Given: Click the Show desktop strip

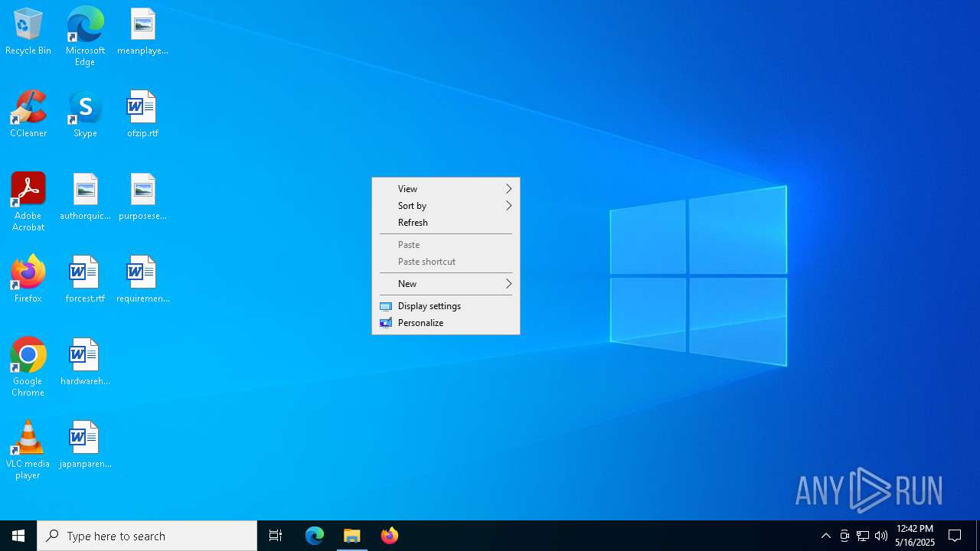Looking at the screenshot, I should (978, 536).
